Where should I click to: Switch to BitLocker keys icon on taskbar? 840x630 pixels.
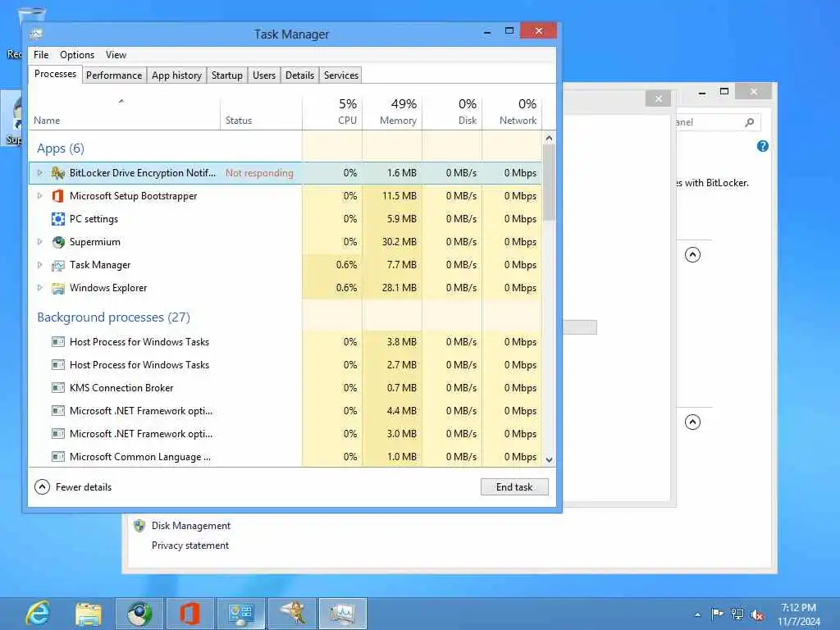click(x=292, y=614)
